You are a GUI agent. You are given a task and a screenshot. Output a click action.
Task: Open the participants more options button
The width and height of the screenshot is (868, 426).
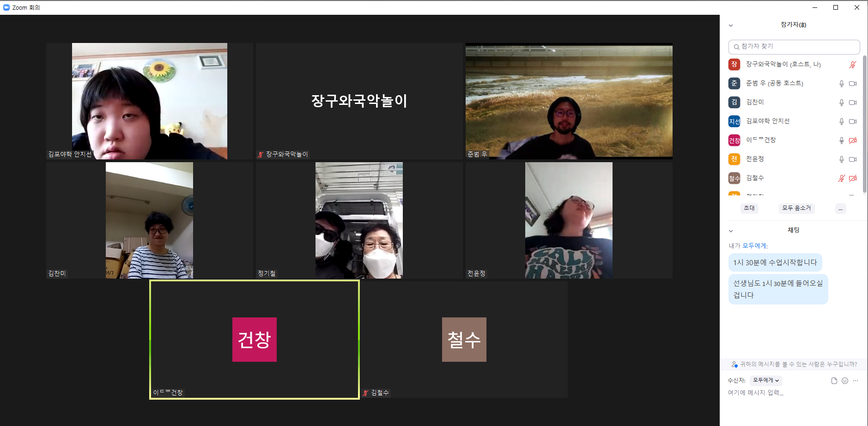tap(841, 209)
